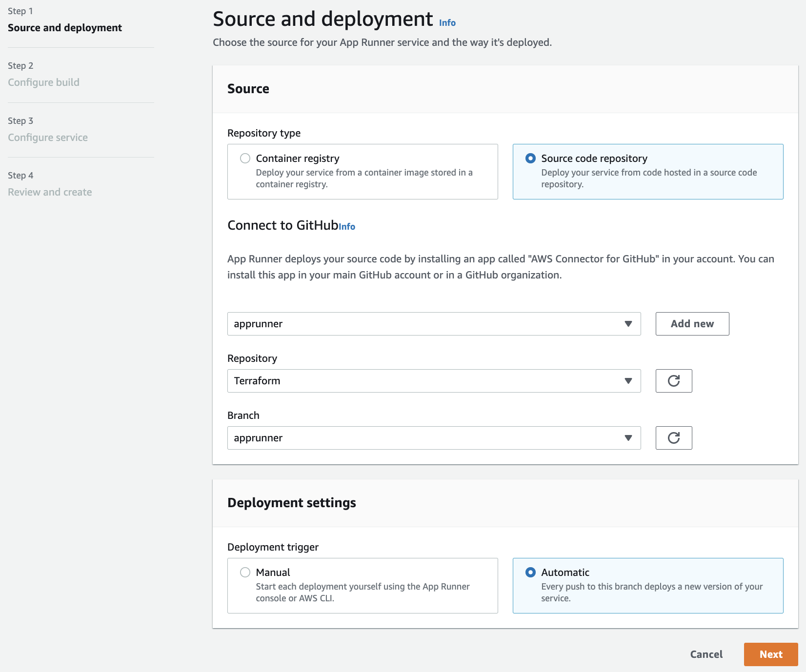The width and height of the screenshot is (806, 672).
Task: Go to Step 4 Review and create
Action: click(50, 192)
